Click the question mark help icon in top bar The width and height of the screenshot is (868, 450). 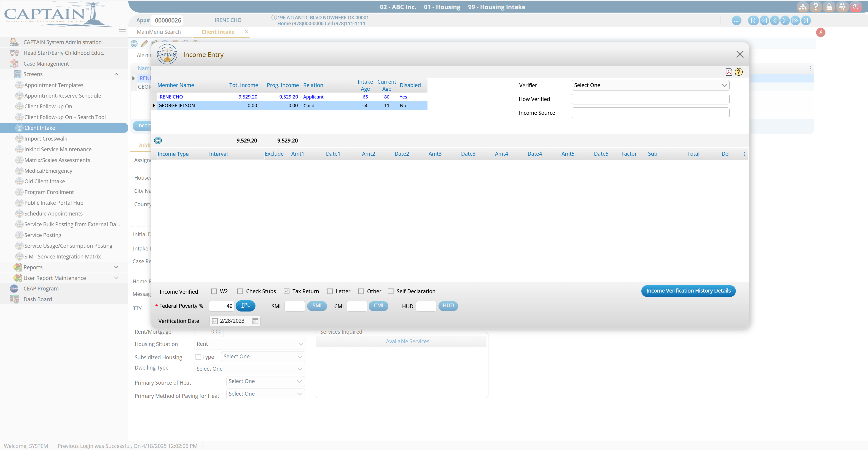tap(816, 7)
